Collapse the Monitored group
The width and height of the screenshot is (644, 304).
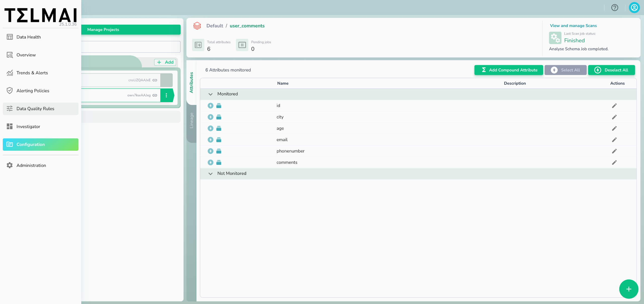[x=211, y=94]
